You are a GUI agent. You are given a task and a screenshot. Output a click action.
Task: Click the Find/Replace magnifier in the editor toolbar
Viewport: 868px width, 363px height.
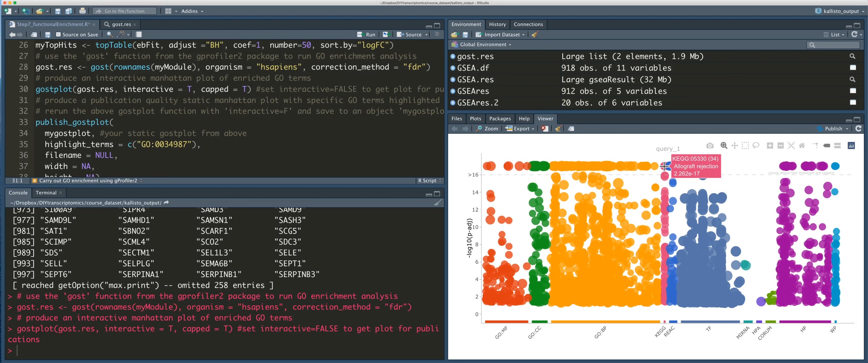click(x=110, y=34)
